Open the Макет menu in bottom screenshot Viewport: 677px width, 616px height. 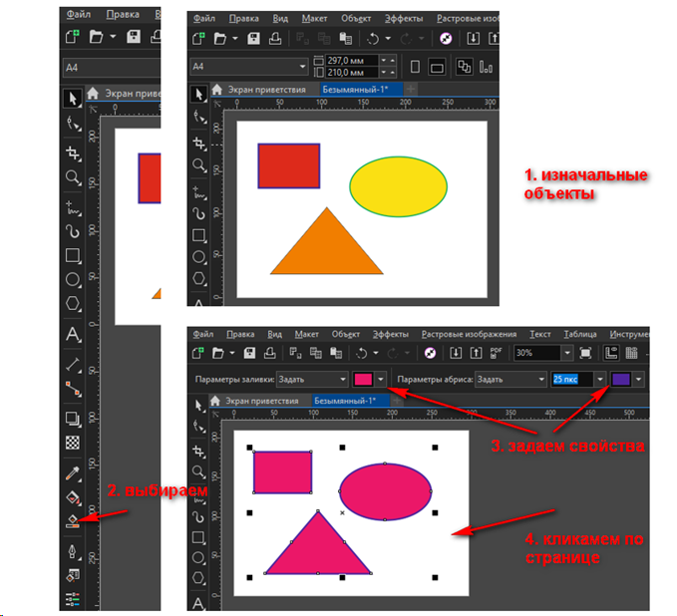[306, 334]
